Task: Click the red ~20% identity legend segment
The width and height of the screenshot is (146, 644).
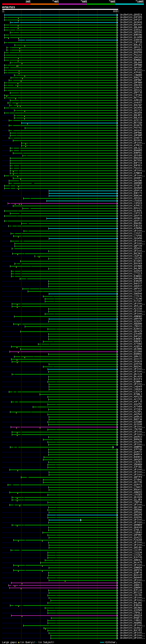Action: (16, 4)
